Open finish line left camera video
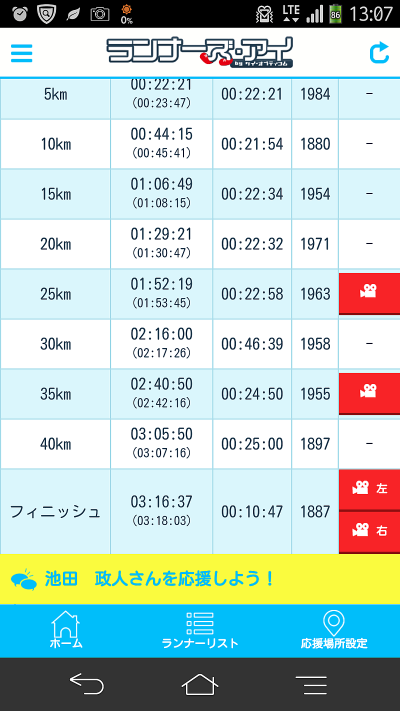This screenshot has width=400, height=711. coord(369,489)
